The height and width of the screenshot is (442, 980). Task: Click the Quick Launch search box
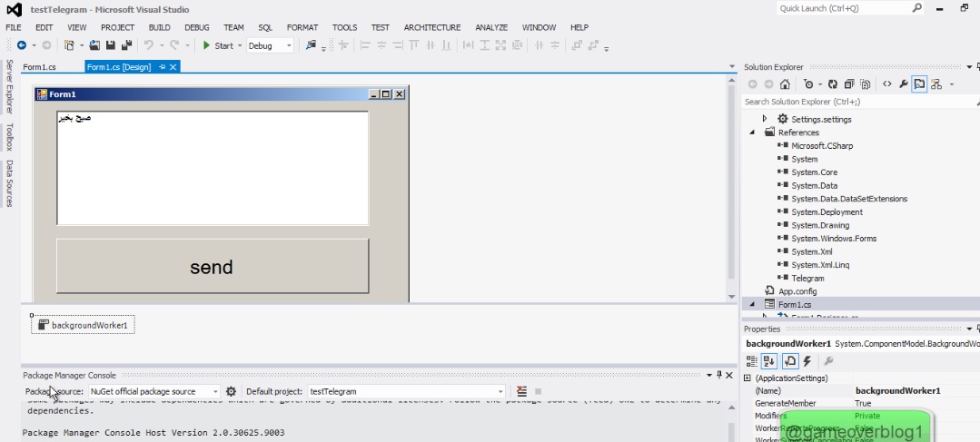click(x=851, y=8)
